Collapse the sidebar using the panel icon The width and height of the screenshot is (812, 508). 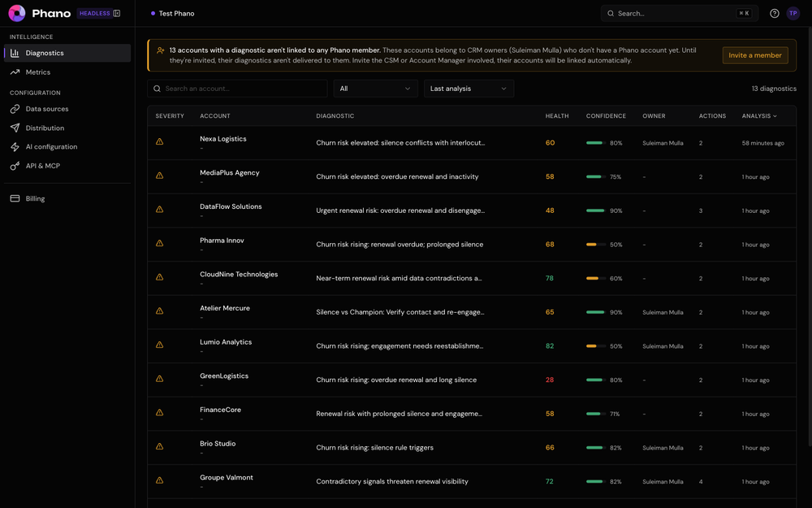coord(117,14)
